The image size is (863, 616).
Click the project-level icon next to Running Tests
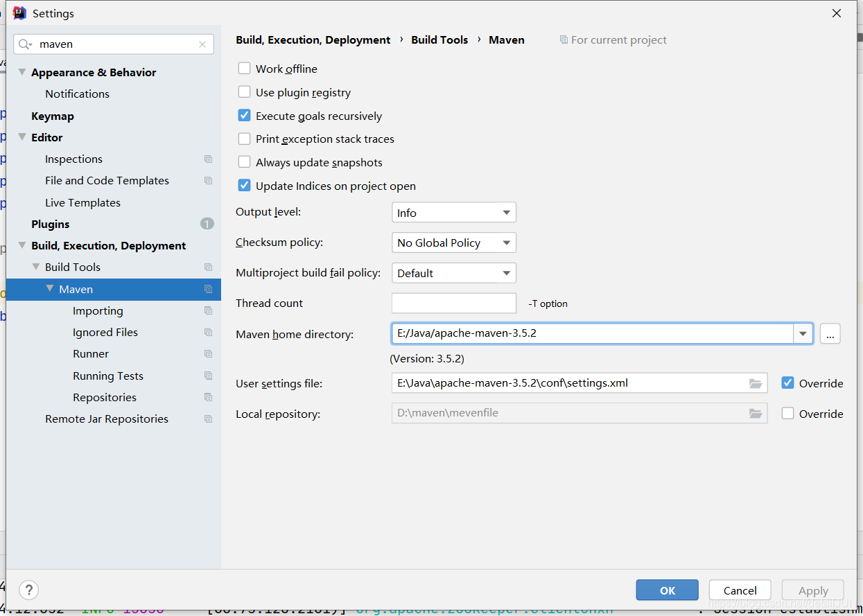click(x=208, y=376)
